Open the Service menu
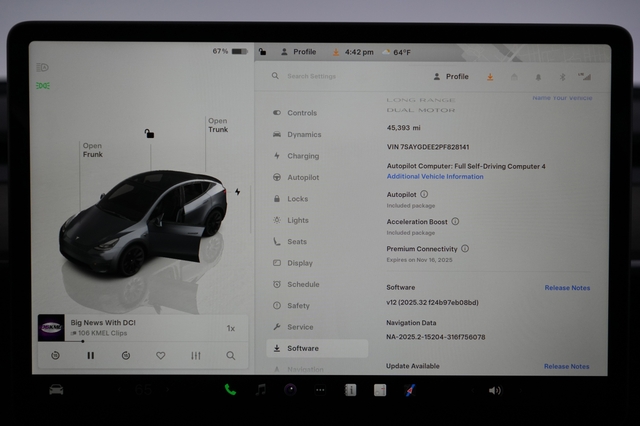This screenshot has width=640, height=426. coord(293,327)
